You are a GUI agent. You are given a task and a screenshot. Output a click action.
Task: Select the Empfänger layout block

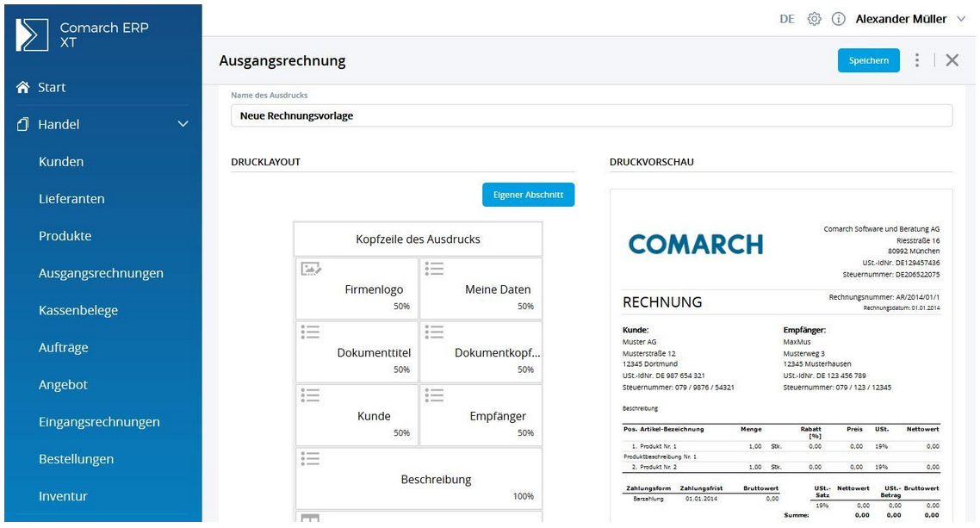click(x=481, y=415)
